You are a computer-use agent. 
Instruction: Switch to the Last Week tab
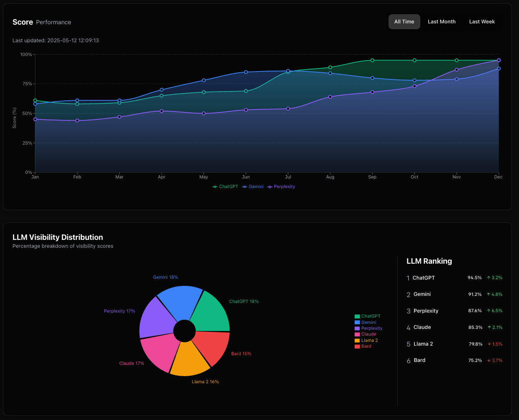(482, 22)
